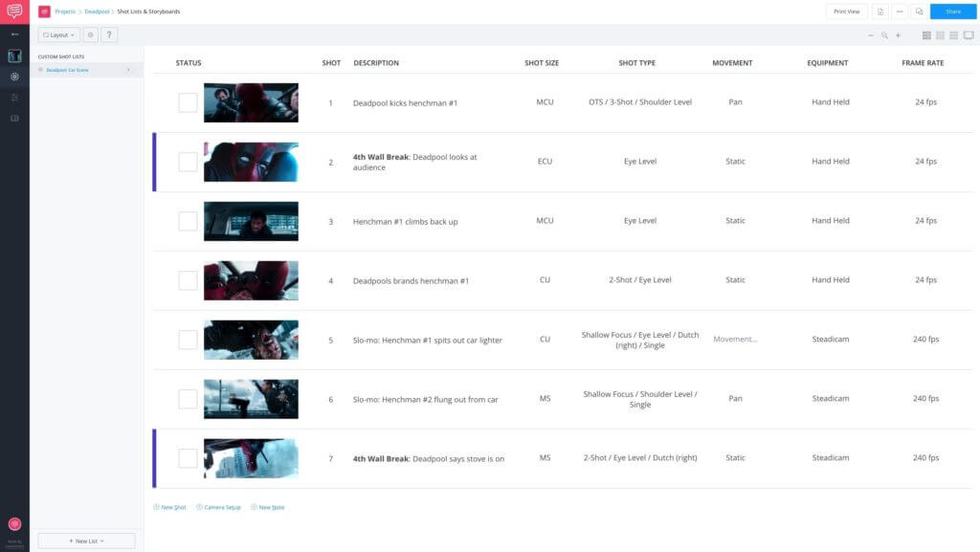980x552 pixels.
Task: Switch to the slideshow single-frame view icon
Action: tap(968, 35)
